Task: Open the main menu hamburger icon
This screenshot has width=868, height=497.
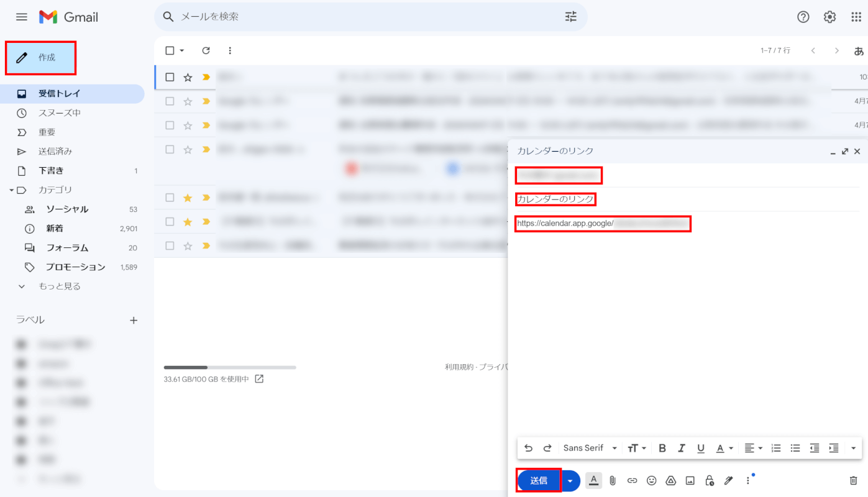Action: 22,17
